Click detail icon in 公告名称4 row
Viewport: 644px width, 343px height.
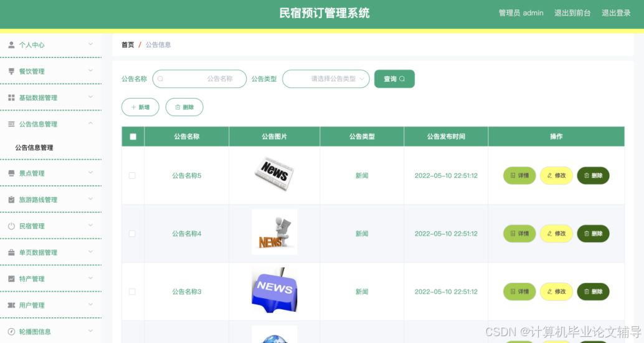coord(513,234)
